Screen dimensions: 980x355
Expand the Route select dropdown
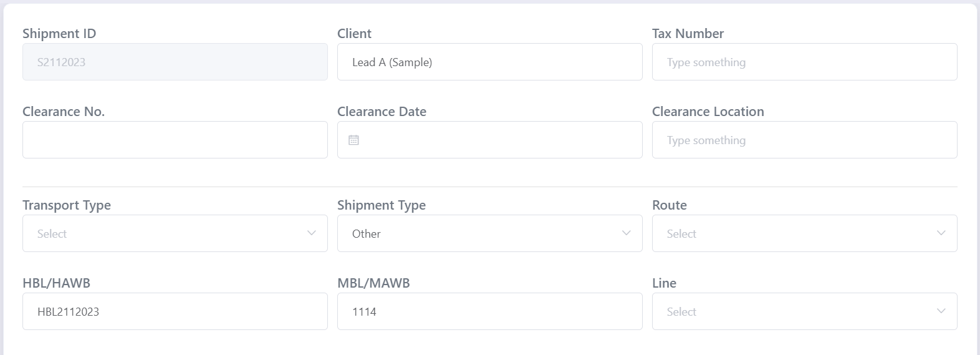coord(805,233)
